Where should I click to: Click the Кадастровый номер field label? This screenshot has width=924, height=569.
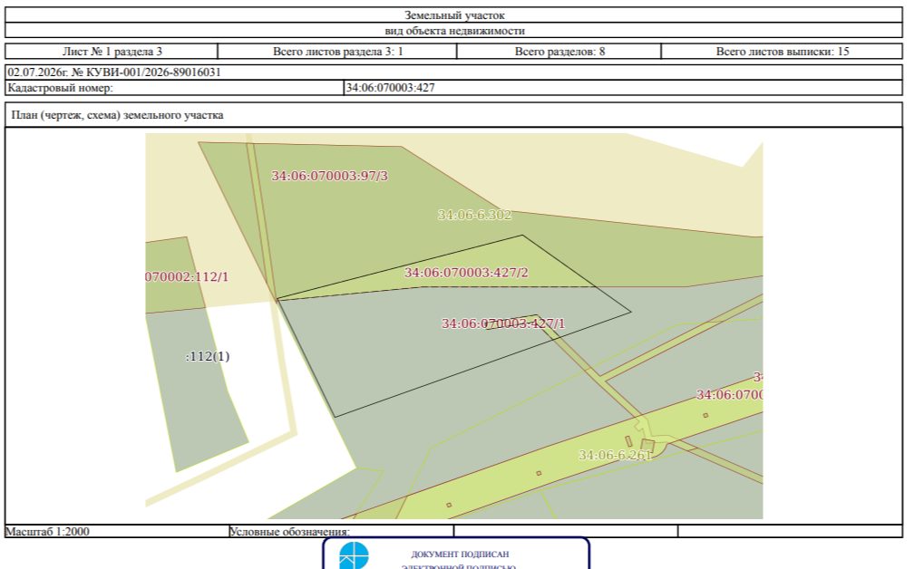[x=60, y=88]
